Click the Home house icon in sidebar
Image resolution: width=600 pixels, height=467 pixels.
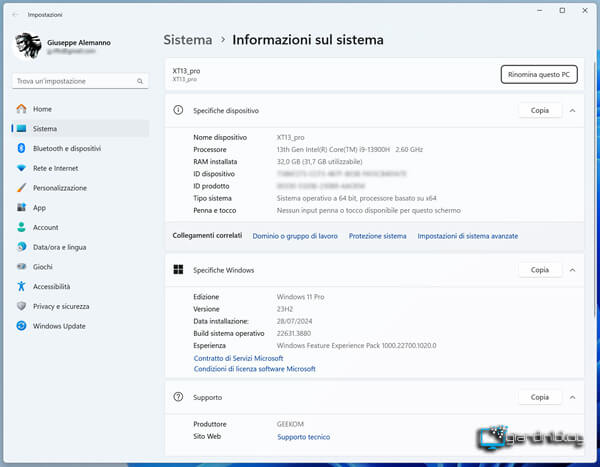21,109
